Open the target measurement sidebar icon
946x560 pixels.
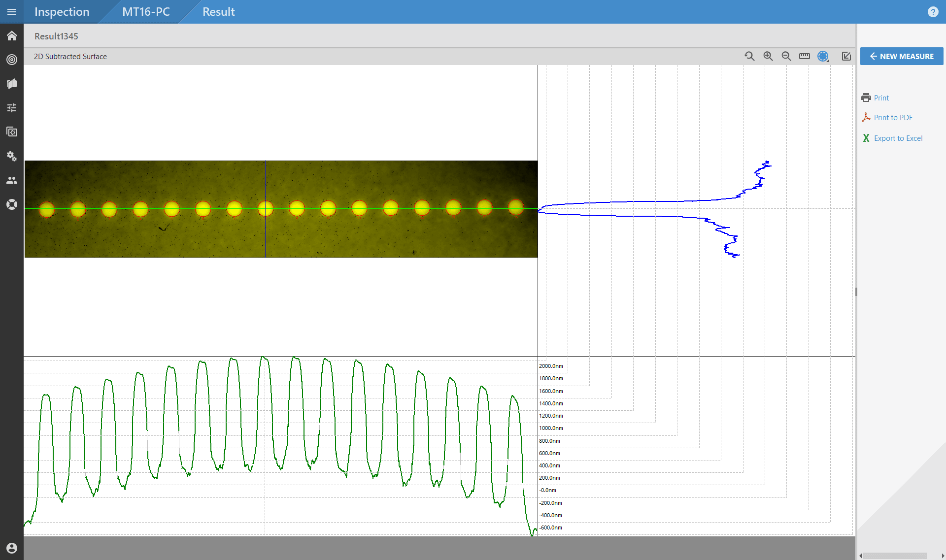(x=12, y=60)
